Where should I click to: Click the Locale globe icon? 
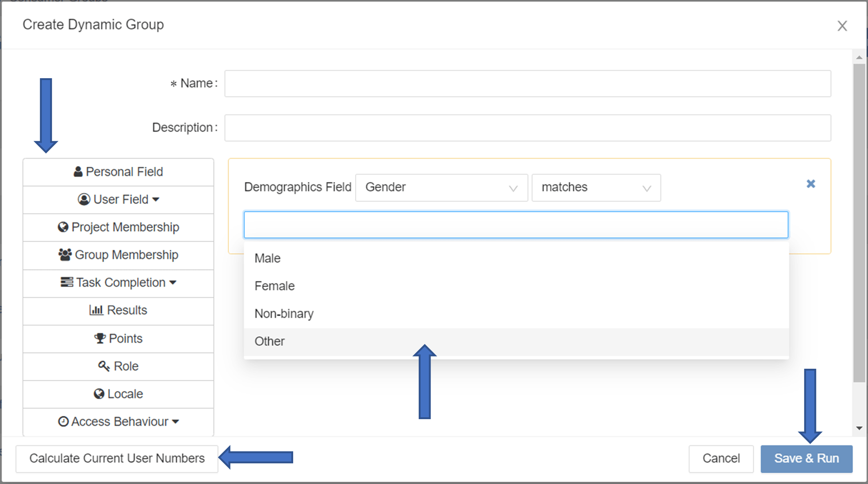(99, 394)
